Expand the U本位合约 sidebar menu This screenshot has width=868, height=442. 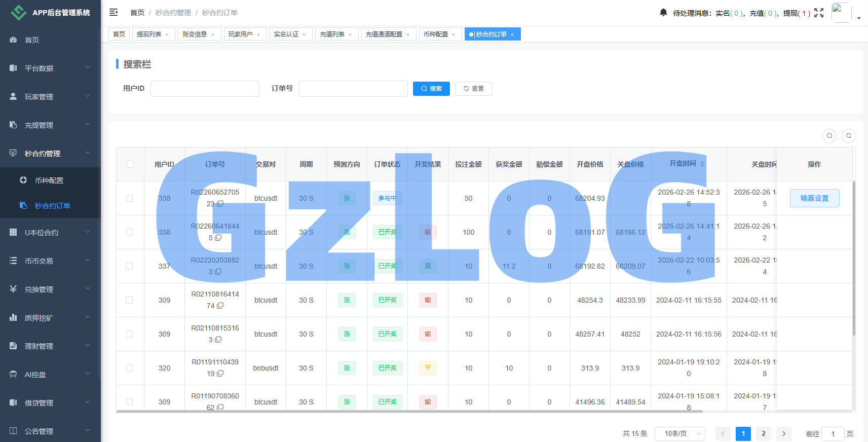coord(50,232)
